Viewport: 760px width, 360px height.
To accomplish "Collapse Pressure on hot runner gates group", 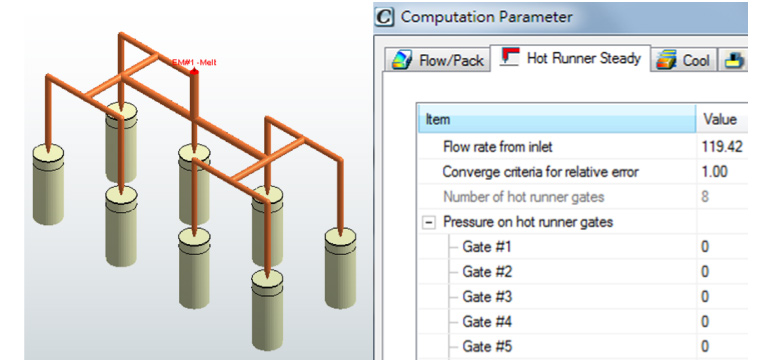I will point(428,222).
